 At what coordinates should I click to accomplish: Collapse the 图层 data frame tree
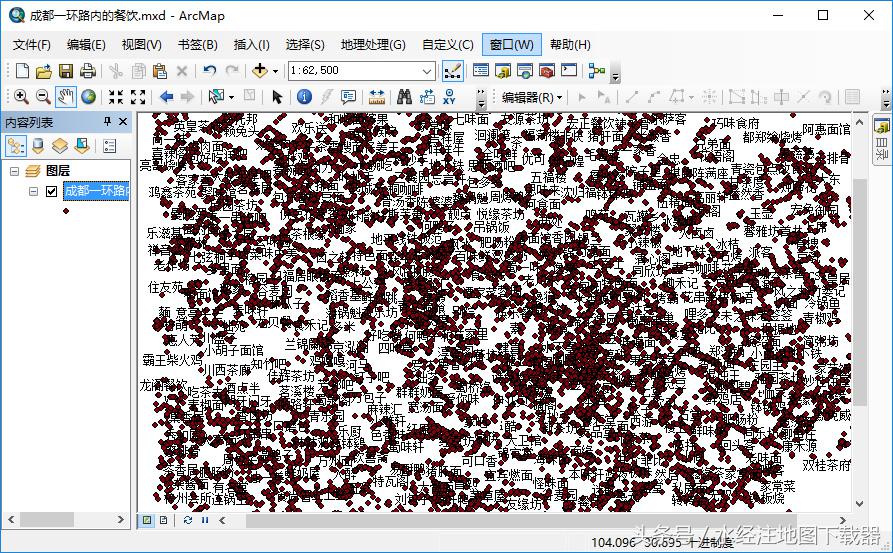(x=15, y=171)
